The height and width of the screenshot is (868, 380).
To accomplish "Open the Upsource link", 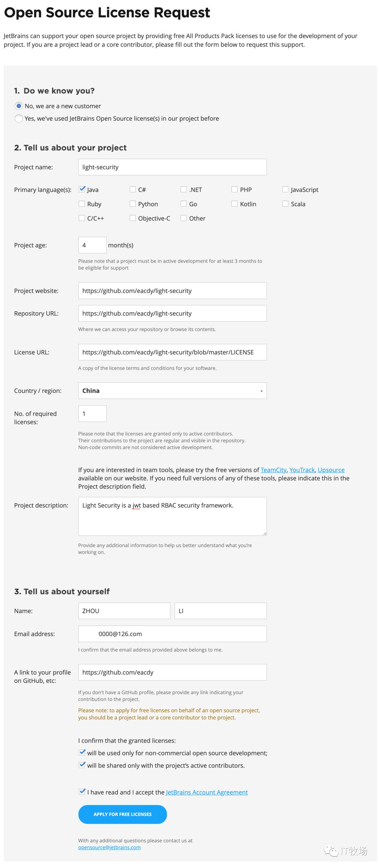I will (331, 470).
